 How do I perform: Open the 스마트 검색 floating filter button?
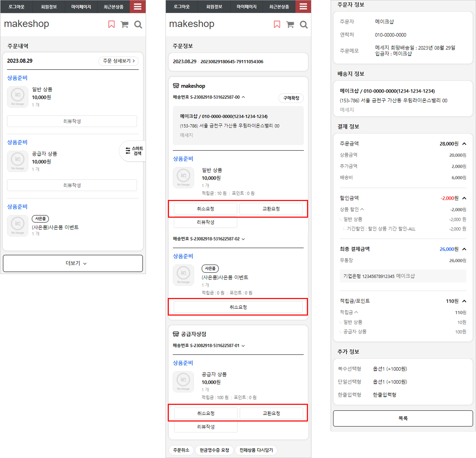133,151
